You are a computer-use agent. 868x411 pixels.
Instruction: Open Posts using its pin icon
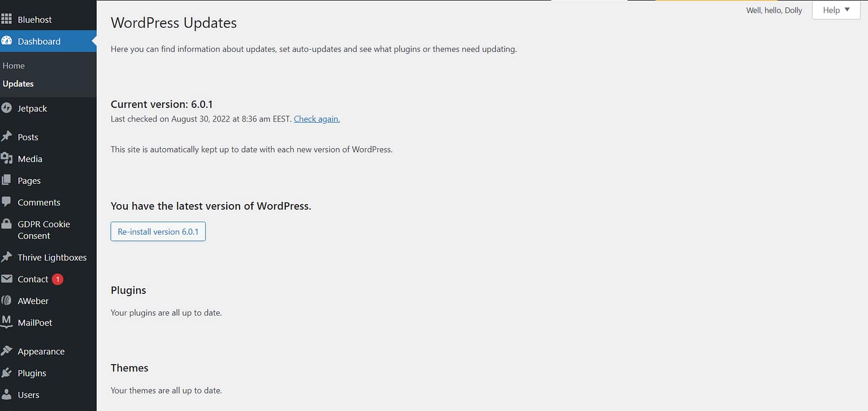[x=8, y=137]
